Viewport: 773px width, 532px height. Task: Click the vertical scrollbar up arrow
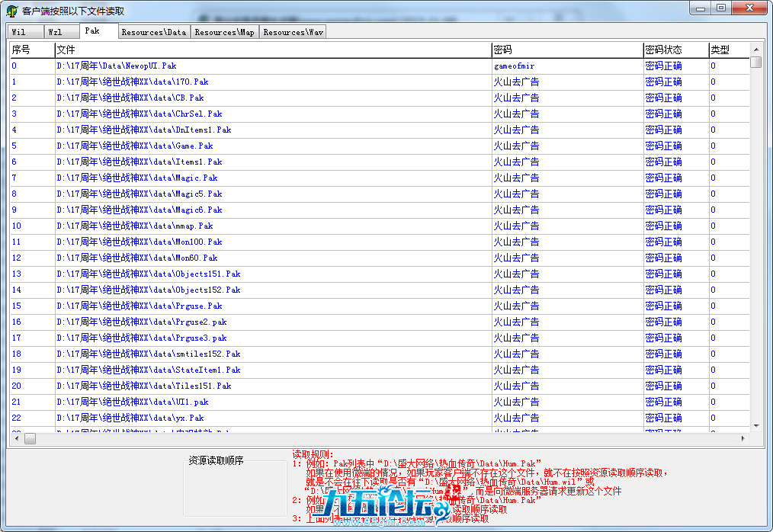click(x=755, y=49)
